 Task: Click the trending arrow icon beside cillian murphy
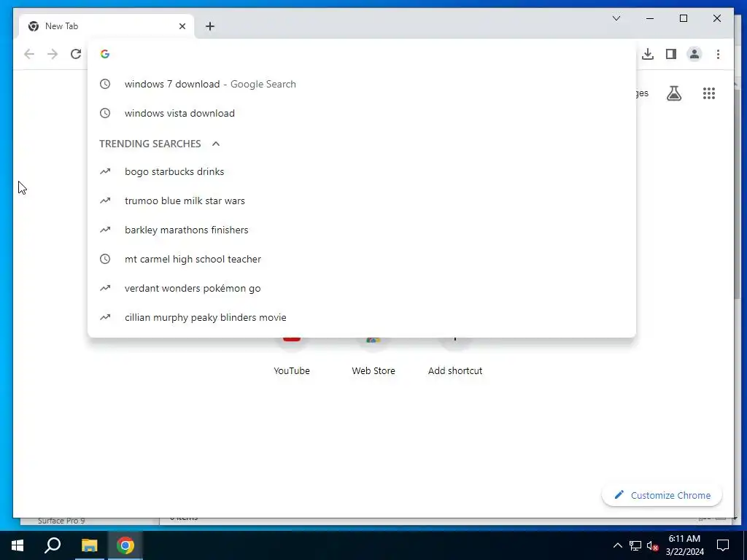[x=105, y=318]
